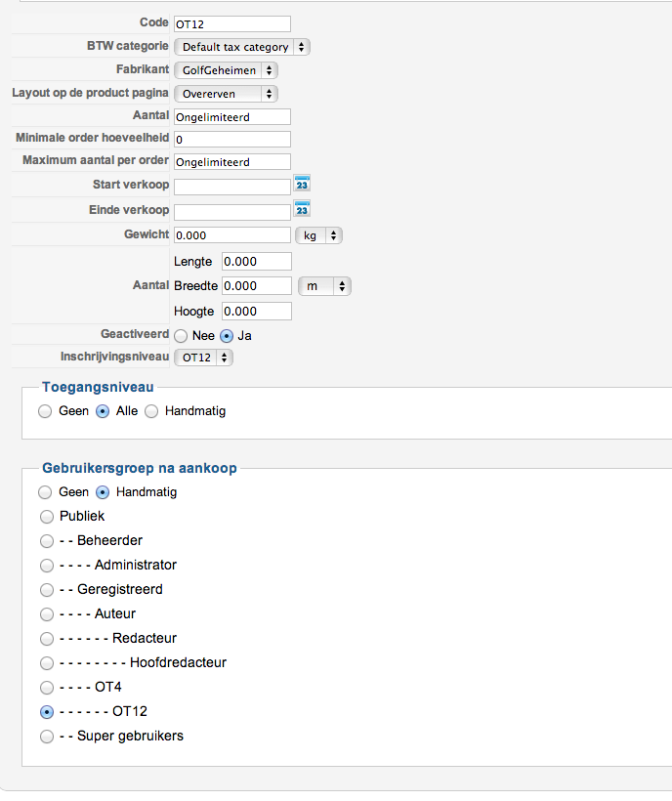Select the OT4 user group radio
The height and width of the screenshot is (801, 672).
pyautogui.click(x=47, y=688)
